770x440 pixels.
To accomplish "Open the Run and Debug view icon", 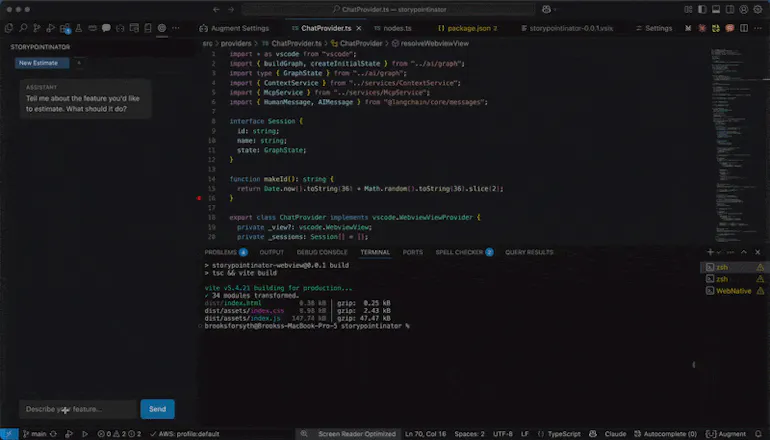I will coord(51,28).
